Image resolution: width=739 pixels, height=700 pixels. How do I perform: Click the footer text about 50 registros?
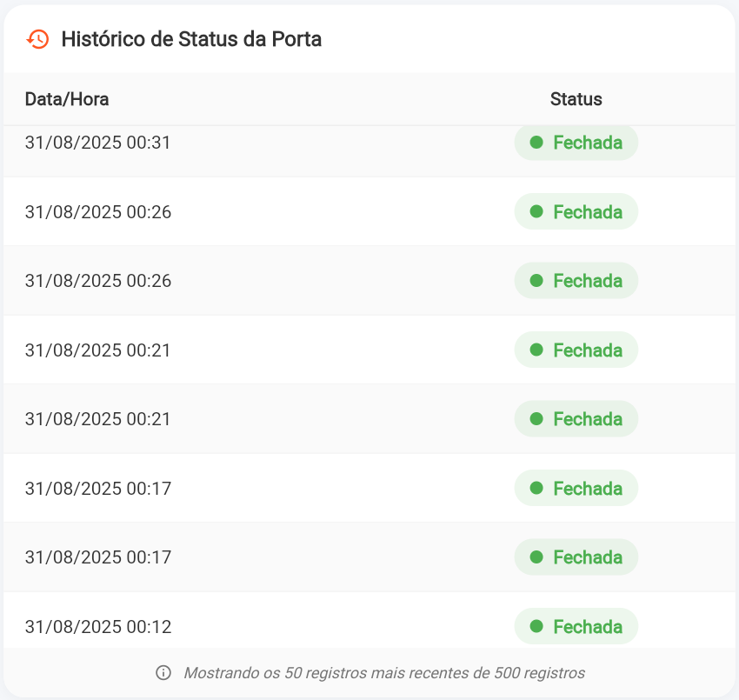pyautogui.click(x=383, y=672)
